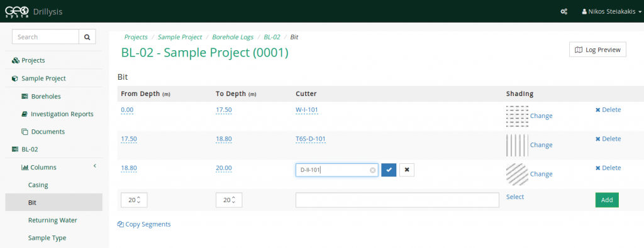Viewport: 644px width, 248px height.
Task: Edit the To Depth value 20.00
Action: 224,168
